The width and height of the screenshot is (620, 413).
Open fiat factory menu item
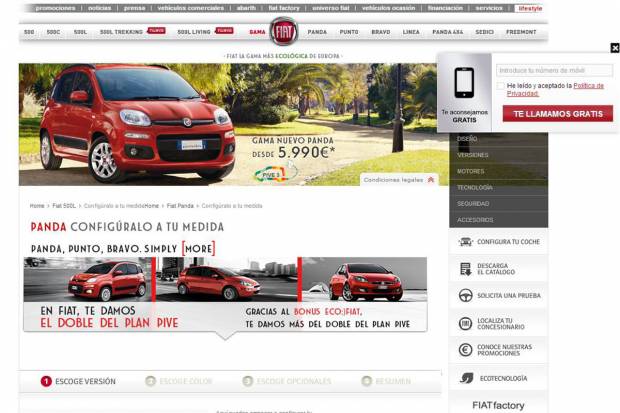tap(284, 8)
